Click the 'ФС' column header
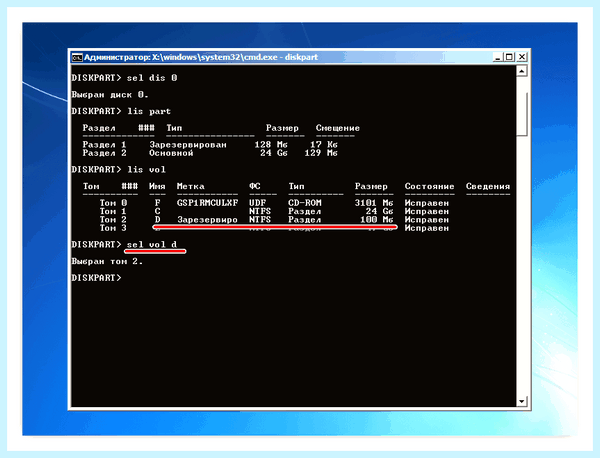 tap(255, 186)
